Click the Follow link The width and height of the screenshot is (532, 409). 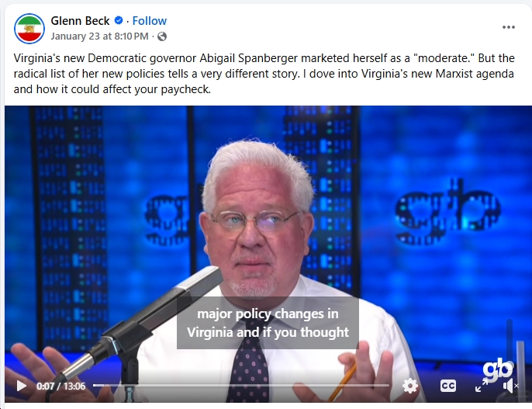coord(149,21)
